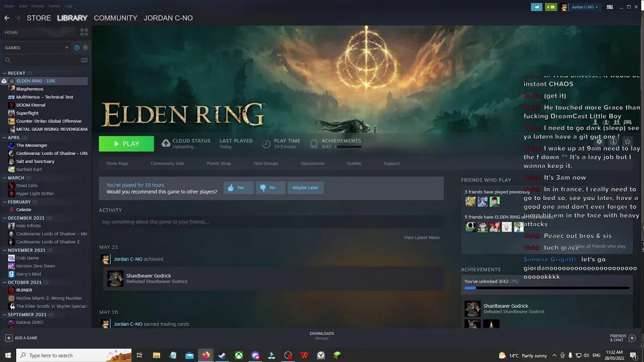
Task: Open the Discussions tab
Action: [312, 163]
